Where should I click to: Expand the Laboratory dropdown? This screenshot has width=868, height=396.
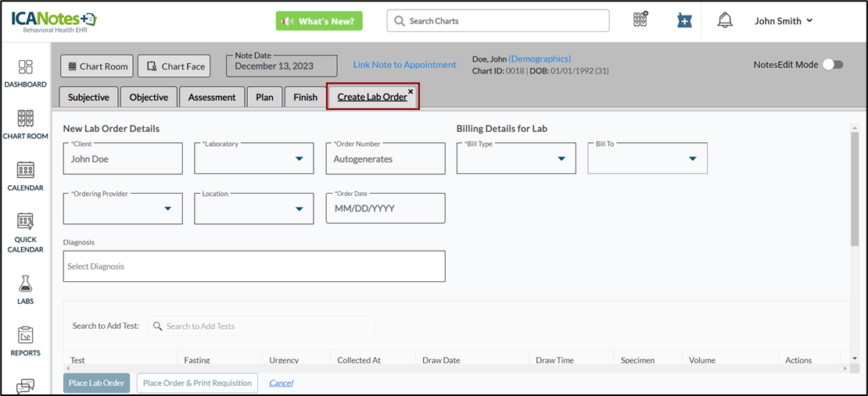pos(253,159)
